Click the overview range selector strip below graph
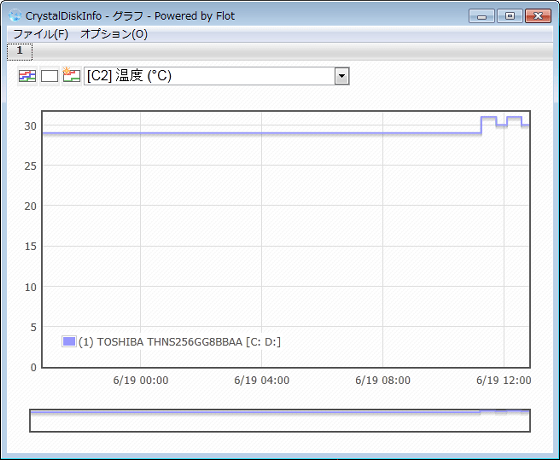The image size is (560, 460). point(280,421)
